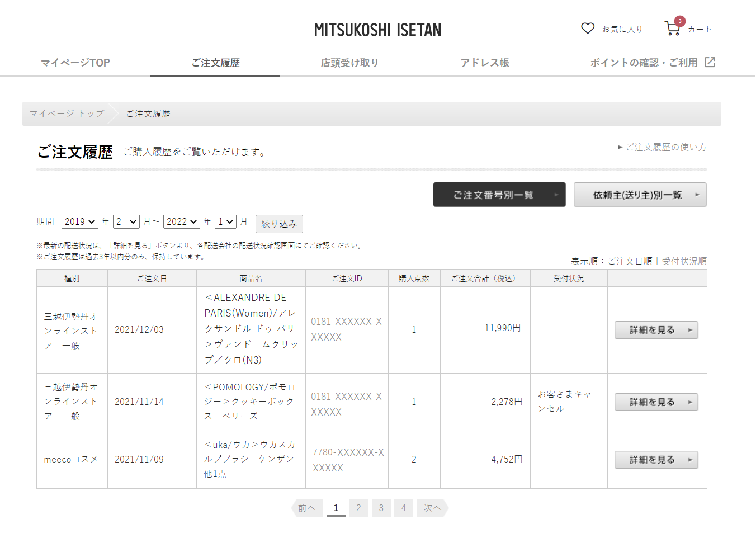Click the お客さまキャンセル status text
This screenshot has width=756, height=538.
coord(564,402)
